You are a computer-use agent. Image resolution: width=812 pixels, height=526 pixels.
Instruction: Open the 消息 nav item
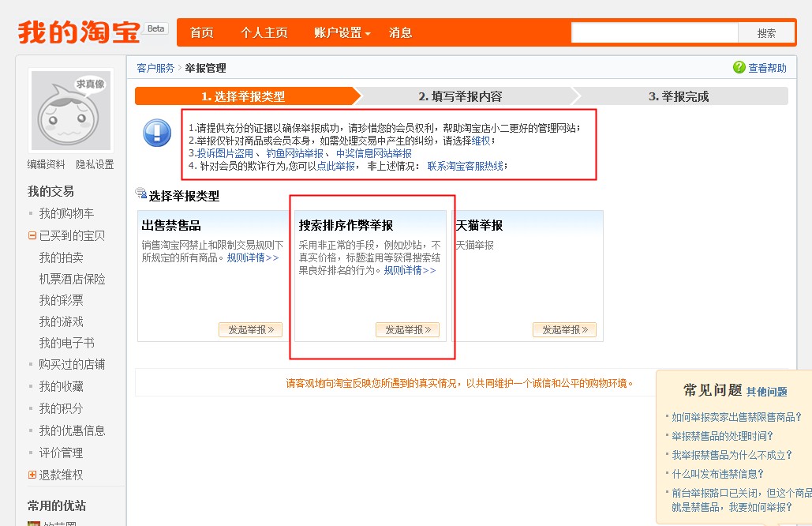point(401,33)
